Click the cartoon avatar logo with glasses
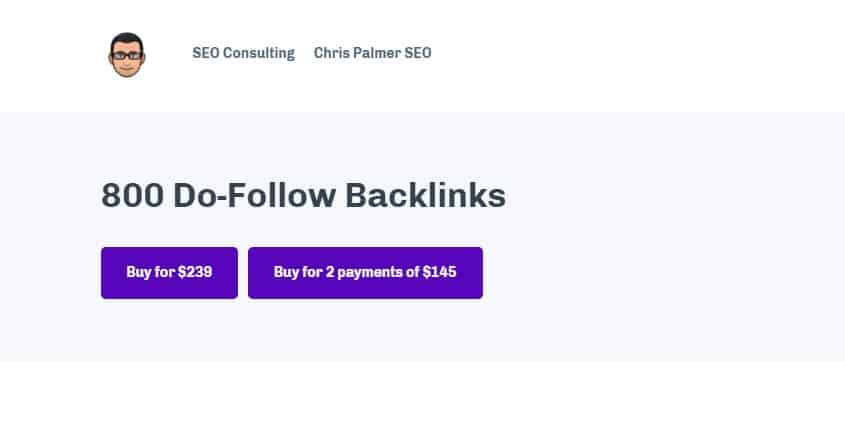 click(127, 54)
